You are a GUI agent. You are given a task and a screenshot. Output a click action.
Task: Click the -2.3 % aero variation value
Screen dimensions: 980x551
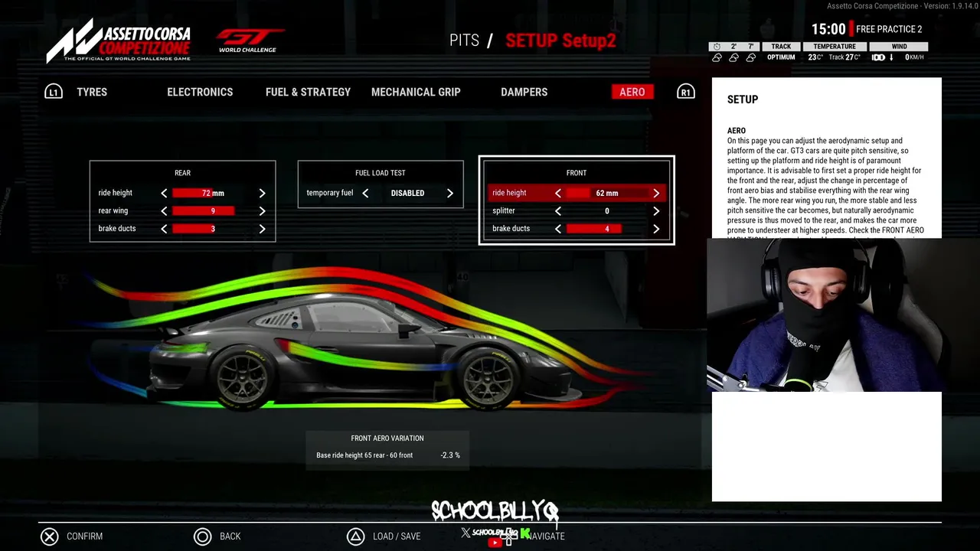(x=450, y=455)
